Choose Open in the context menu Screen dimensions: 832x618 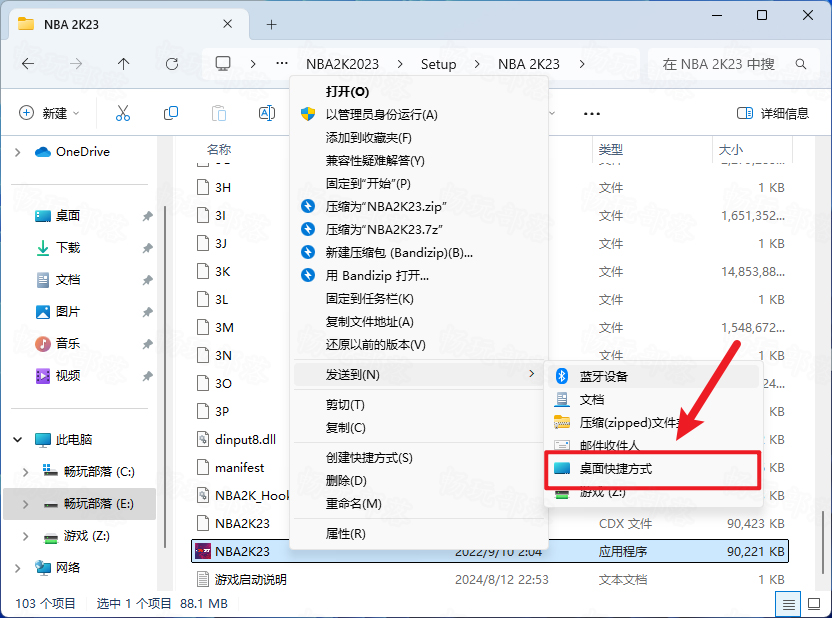point(419,92)
